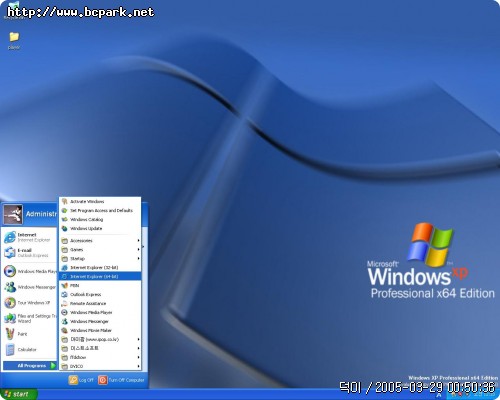500x400 pixels.
Task: Click the Turn Off Computer button
Action: [121, 380]
